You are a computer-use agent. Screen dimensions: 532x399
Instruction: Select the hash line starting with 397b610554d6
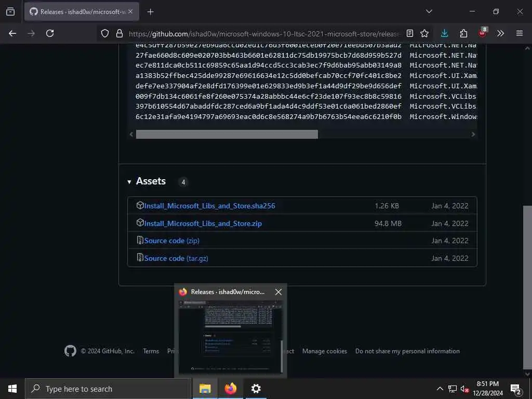click(269, 106)
